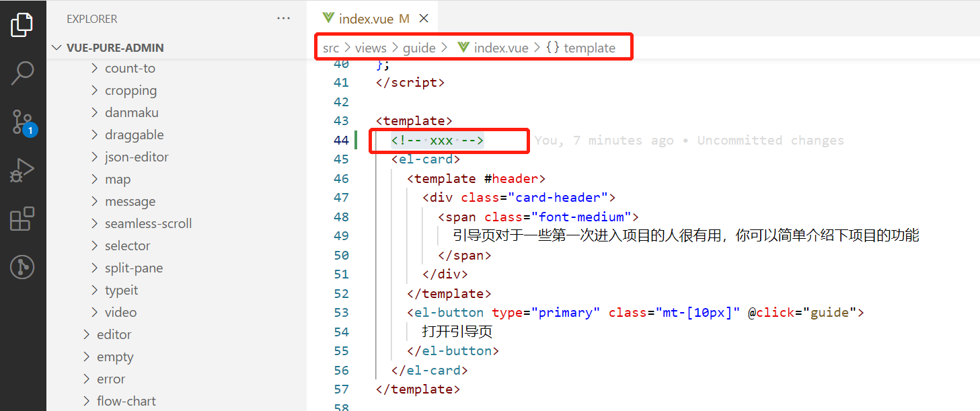Screen dimensions: 980x411
Task: Click guide in the breadcrumb path
Action: (x=420, y=48)
